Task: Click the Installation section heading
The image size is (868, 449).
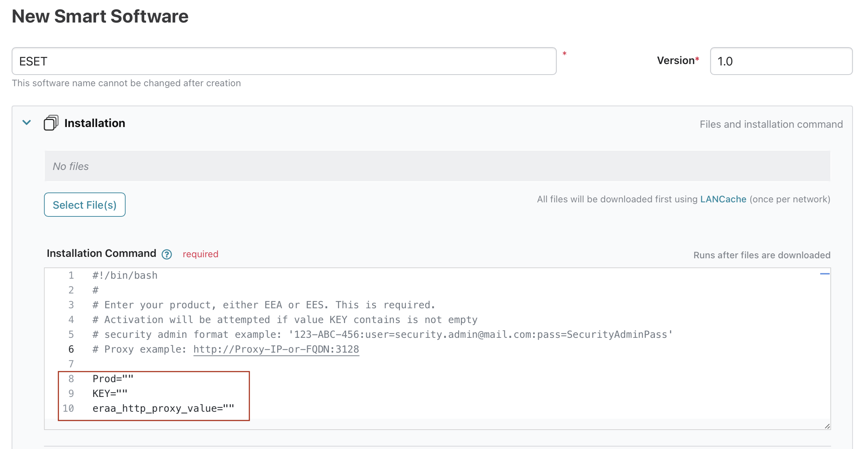Action: [95, 123]
